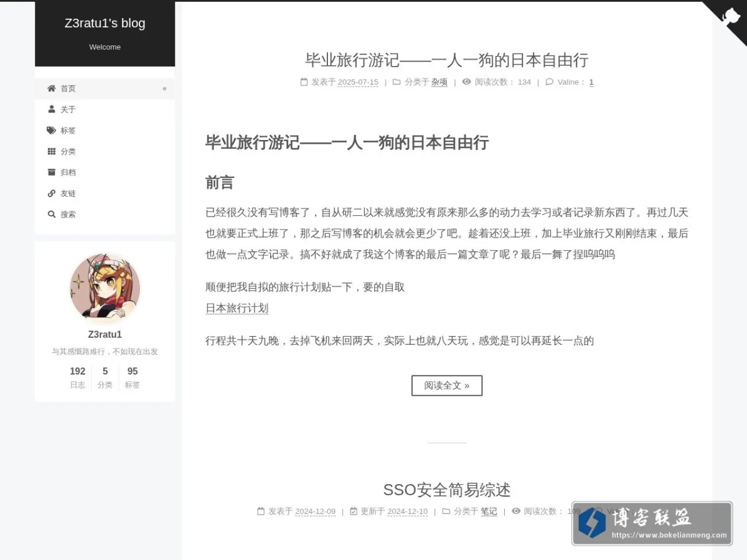Screen dimensions: 747x560
Task: Click the 2025-07-15 publish date
Action: click(x=358, y=82)
